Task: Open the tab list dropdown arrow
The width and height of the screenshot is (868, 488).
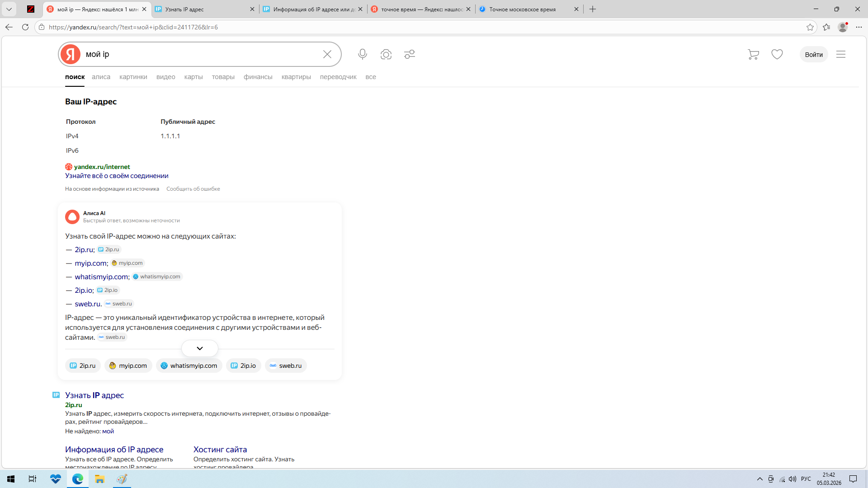Action: click(9, 9)
